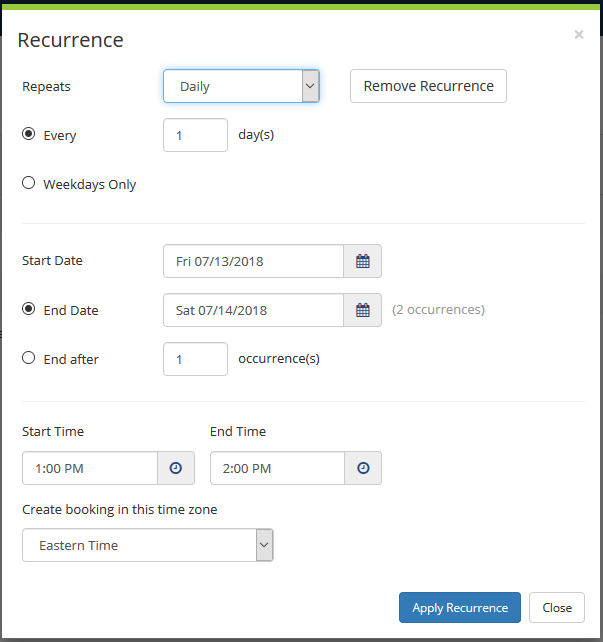This screenshot has width=603, height=642.
Task: Focus the Start Date field Fri 07/13/2018
Action: pyautogui.click(x=253, y=261)
